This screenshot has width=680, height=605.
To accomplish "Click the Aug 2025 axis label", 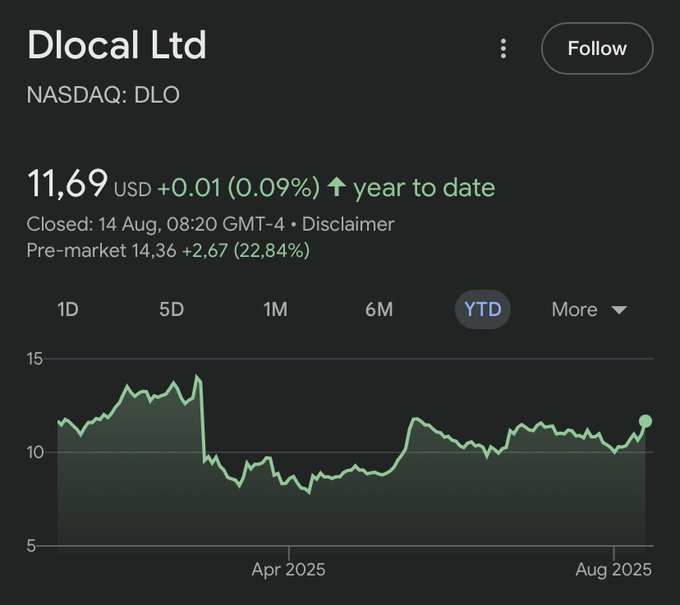I will coord(614,570).
